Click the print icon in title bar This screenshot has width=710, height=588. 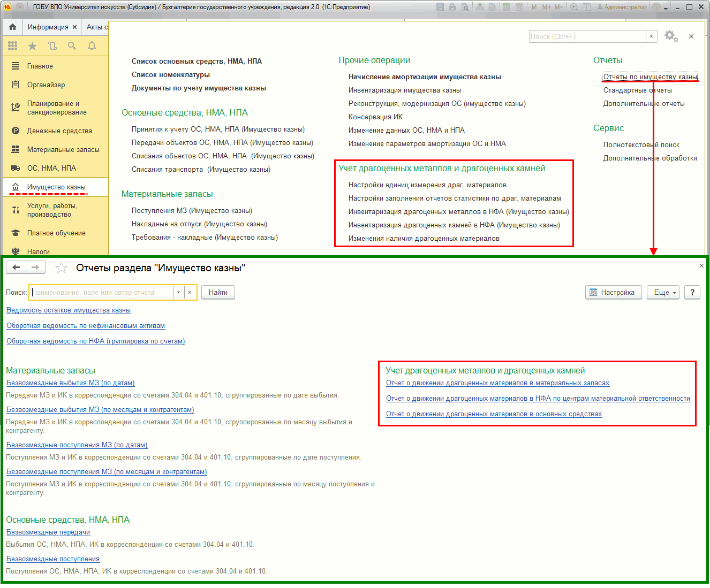click(452, 7)
